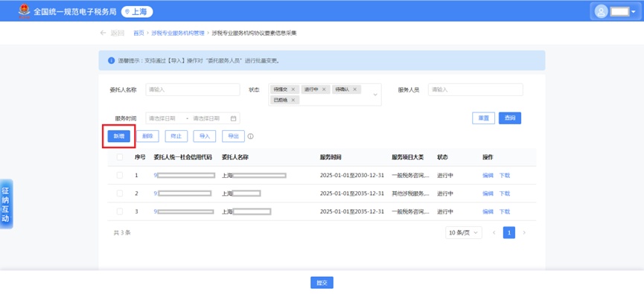Click the previous page arrow
Screen dimensions: 644x294
[494, 233]
